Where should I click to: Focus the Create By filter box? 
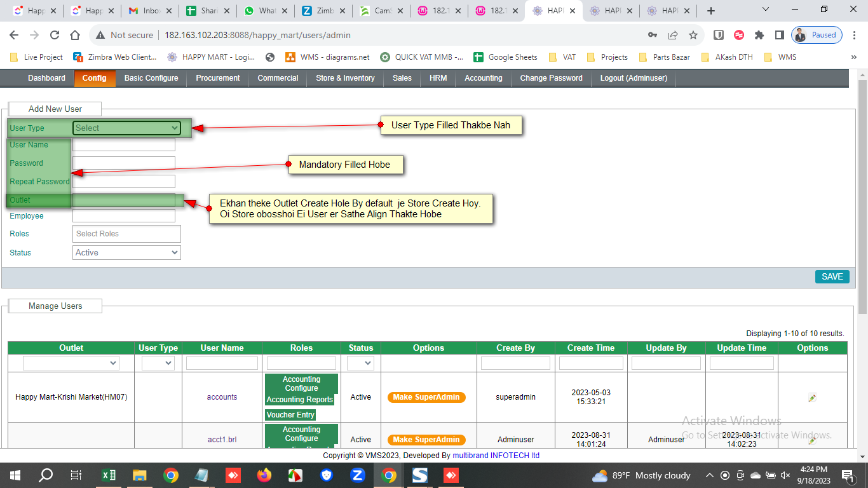coord(515,363)
